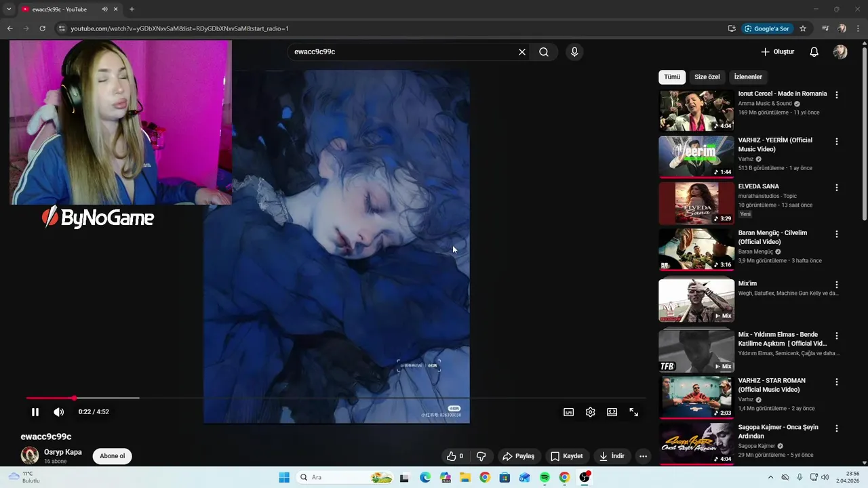
Task: Open OBS Studio from the taskbar
Action: tap(585, 477)
